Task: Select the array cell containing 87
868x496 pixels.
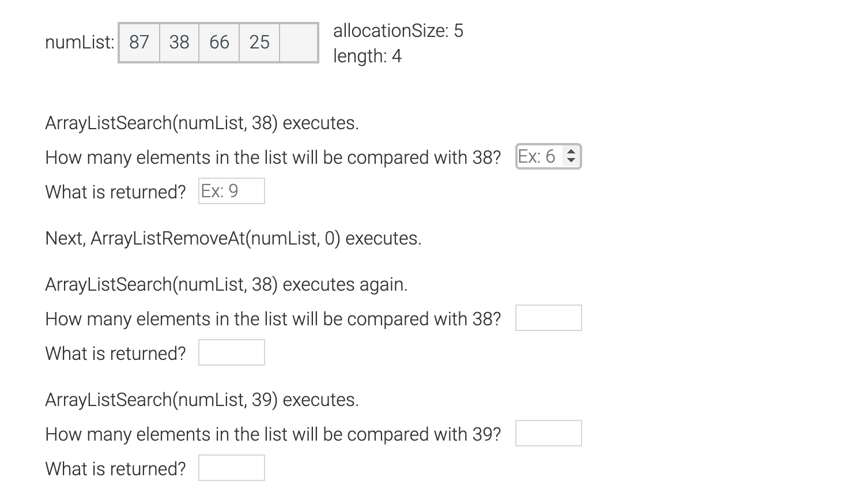Action: [x=139, y=43]
